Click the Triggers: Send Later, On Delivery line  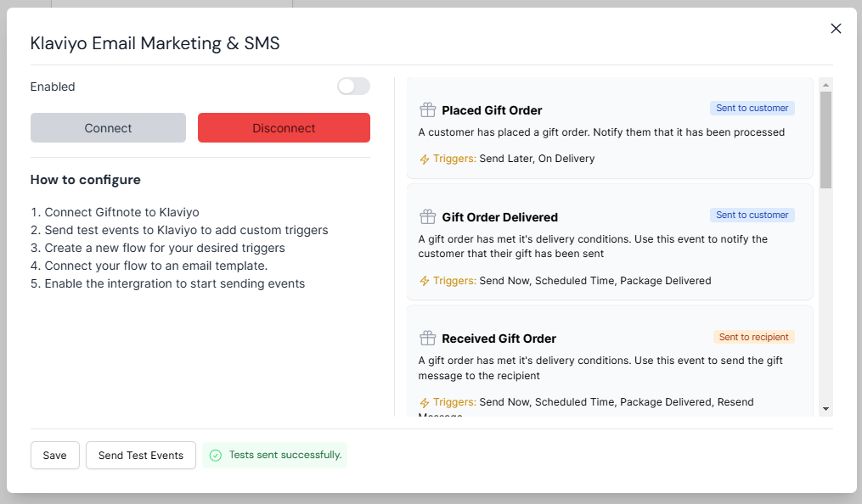(x=507, y=159)
